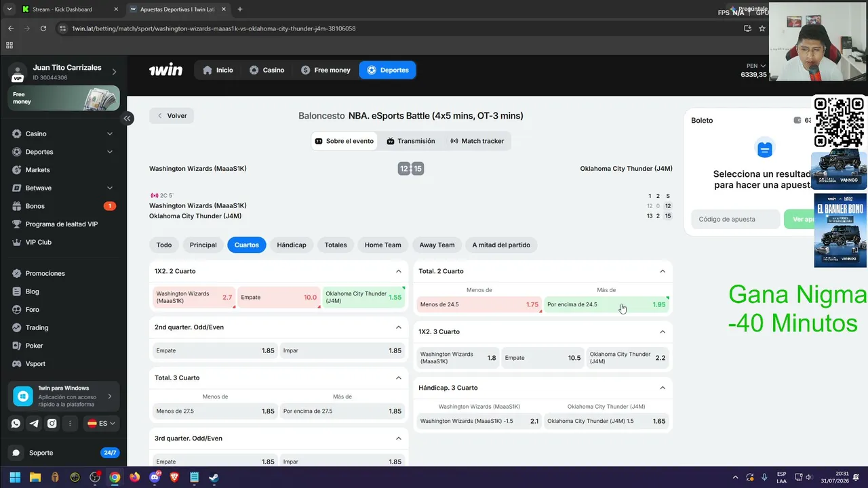The height and width of the screenshot is (488, 868).
Task: Click Código de apuesta input field
Action: pyautogui.click(x=735, y=219)
